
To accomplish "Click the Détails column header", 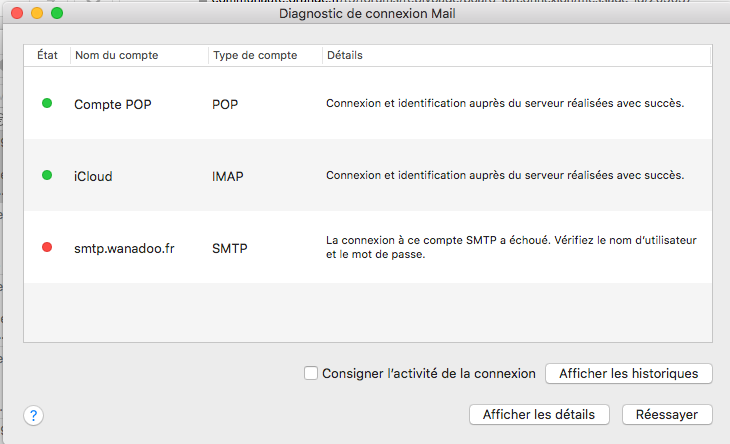I will (344, 55).
